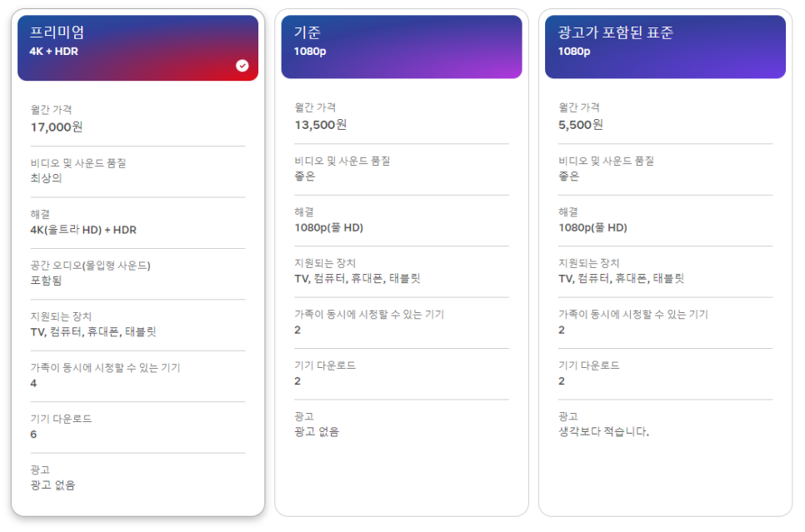This screenshot has width=805, height=532.
Task: Click the 프리미엄 plan title text
Action: tap(57, 32)
